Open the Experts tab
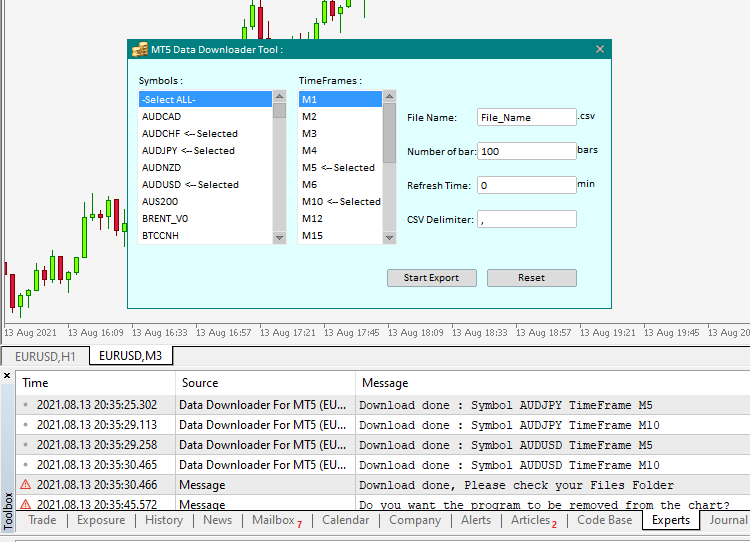The width and height of the screenshot is (750, 542). click(671, 520)
